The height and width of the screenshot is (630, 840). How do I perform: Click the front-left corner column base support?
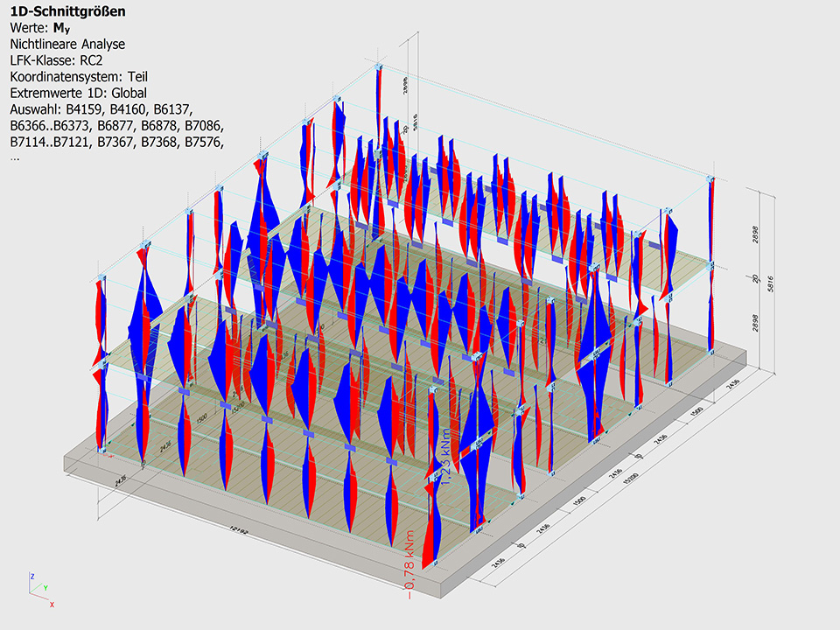click(102, 452)
